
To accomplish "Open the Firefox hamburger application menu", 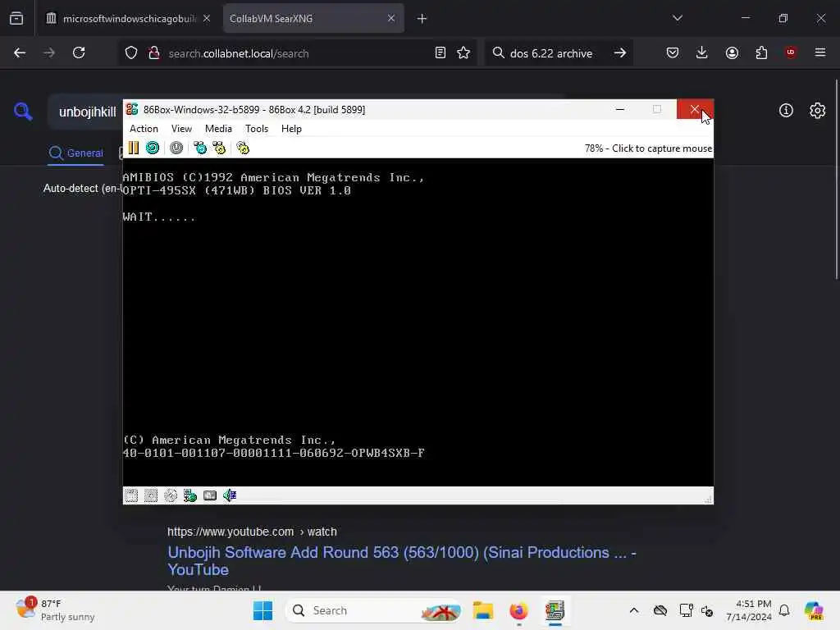I will point(820,52).
